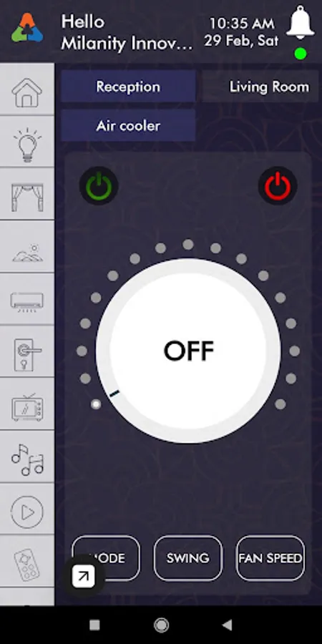The image size is (322, 644).
Task: Select the Air cooler device tab
Action: [128, 126]
